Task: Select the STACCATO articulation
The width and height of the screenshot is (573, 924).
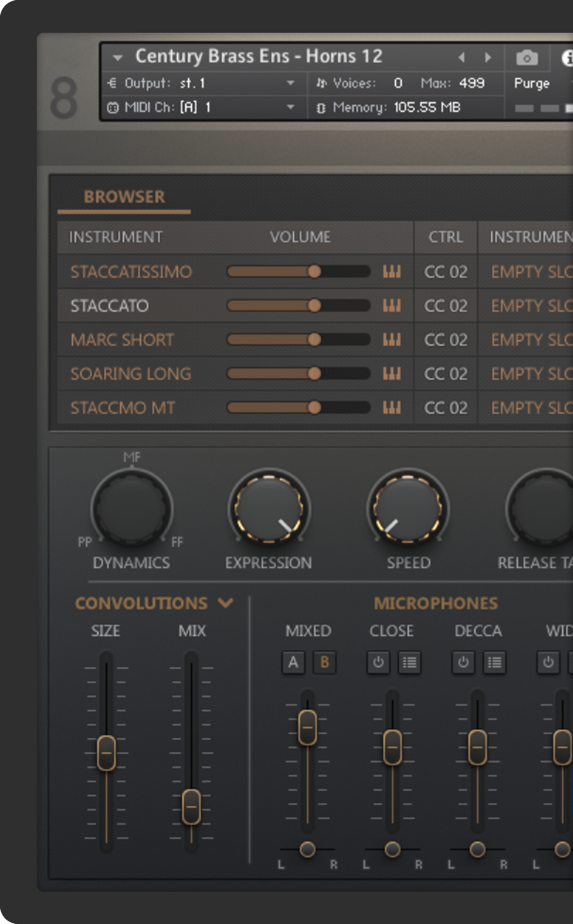Action: pyautogui.click(x=110, y=306)
